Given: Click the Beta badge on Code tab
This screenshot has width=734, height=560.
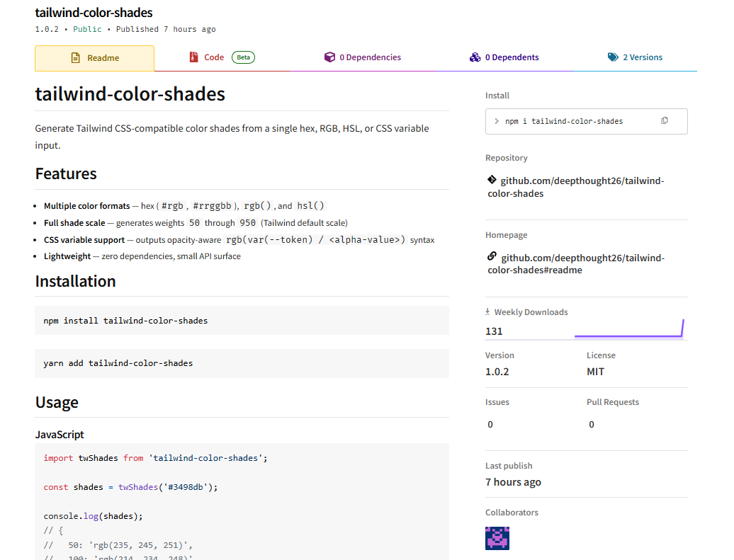Looking at the screenshot, I should [244, 57].
